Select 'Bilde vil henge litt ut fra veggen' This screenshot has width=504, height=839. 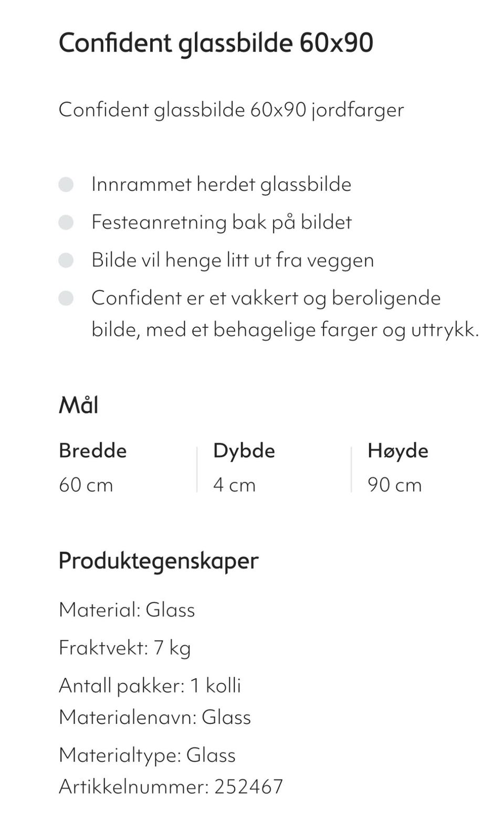tap(232, 260)
